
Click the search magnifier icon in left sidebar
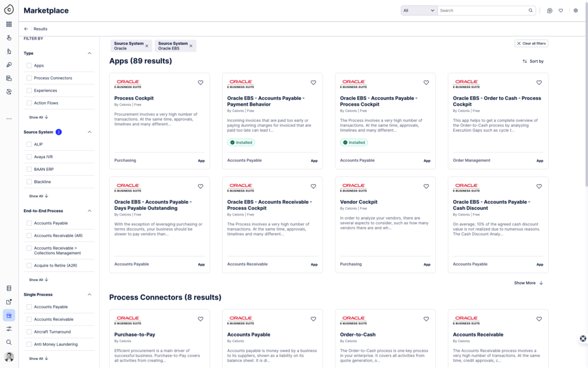click(x=9, y=342)
